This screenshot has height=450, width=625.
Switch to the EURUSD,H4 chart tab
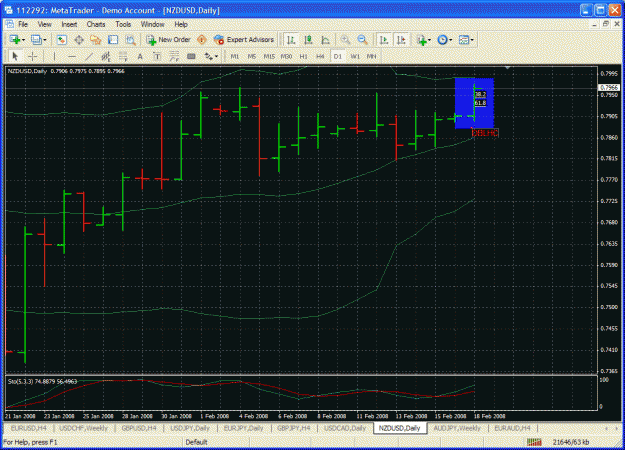click(29, 428)
